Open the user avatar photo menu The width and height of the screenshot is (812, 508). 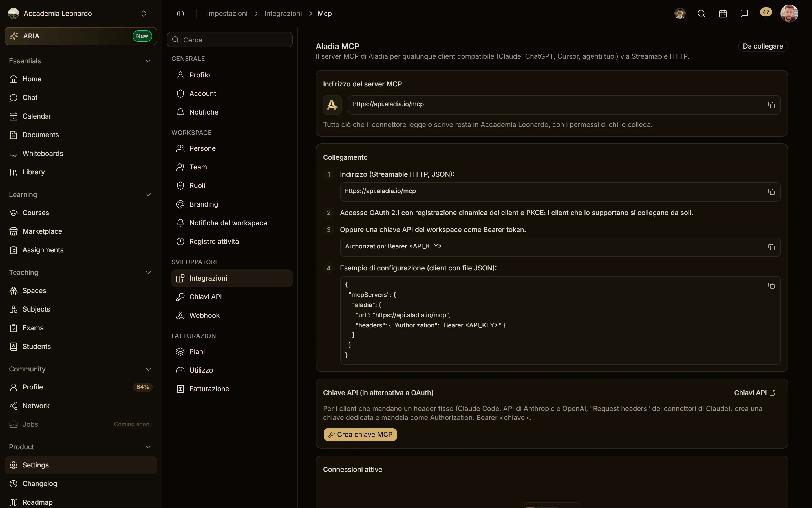point(789,14)
